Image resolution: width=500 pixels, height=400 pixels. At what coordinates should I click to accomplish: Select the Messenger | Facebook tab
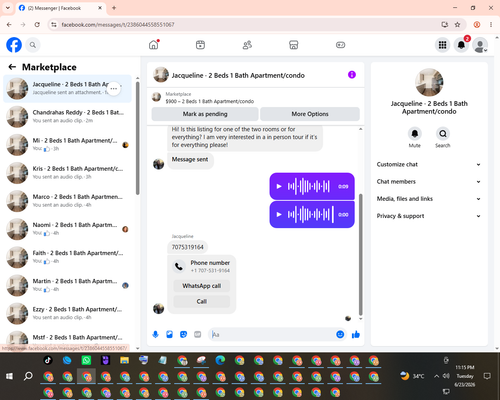(61, 8)
